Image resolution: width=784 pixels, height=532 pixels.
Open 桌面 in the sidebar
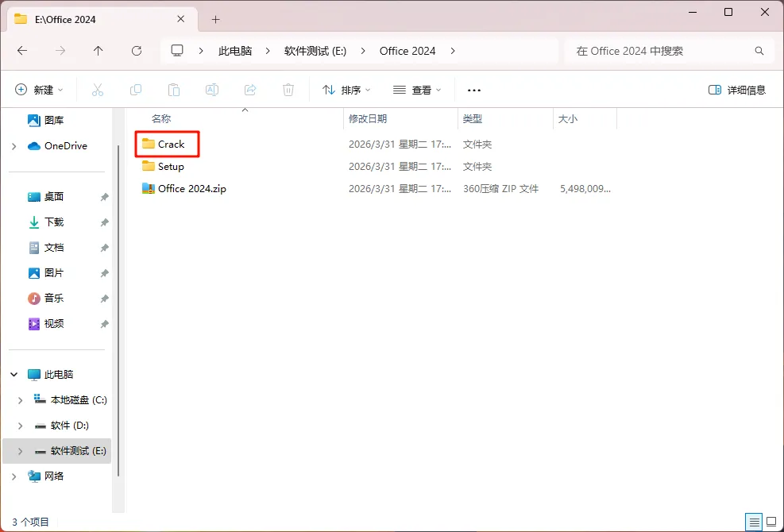pyautogui.click(x=45, y=197)
